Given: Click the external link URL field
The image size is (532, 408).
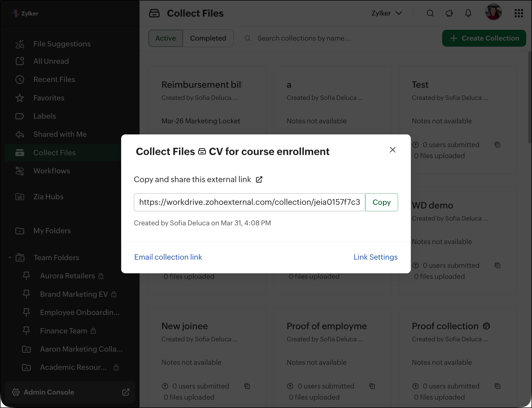Looking at the screenshot, I should [x=249, y=202].
